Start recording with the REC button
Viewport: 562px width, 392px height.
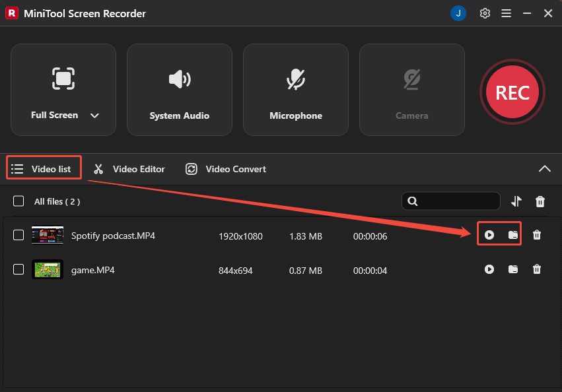[x=512, y=92]
